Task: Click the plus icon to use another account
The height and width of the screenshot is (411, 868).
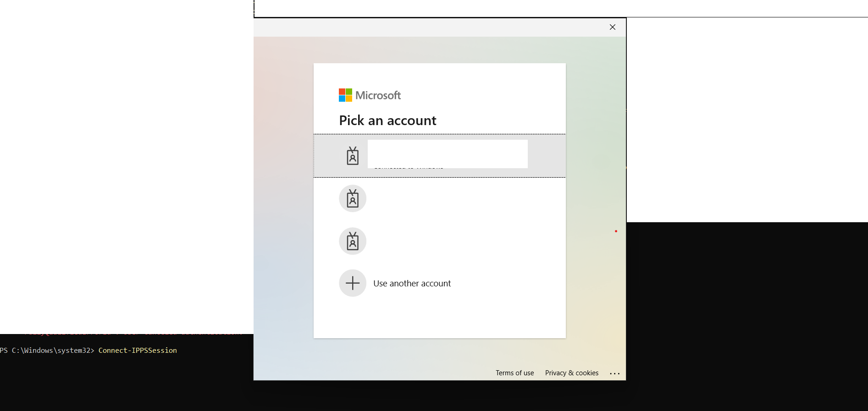Action: 353,283
